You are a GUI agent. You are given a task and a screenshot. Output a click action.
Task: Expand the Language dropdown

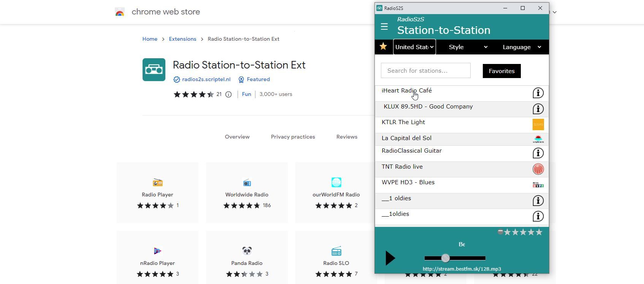[x=522, y=47]
